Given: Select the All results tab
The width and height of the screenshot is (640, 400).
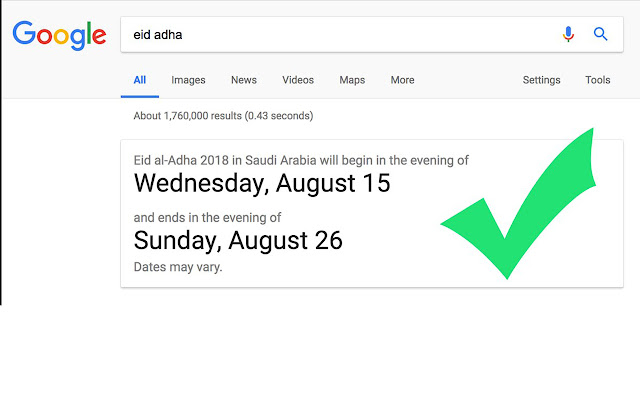Looking at the screenshot, I should pos(140,80).
